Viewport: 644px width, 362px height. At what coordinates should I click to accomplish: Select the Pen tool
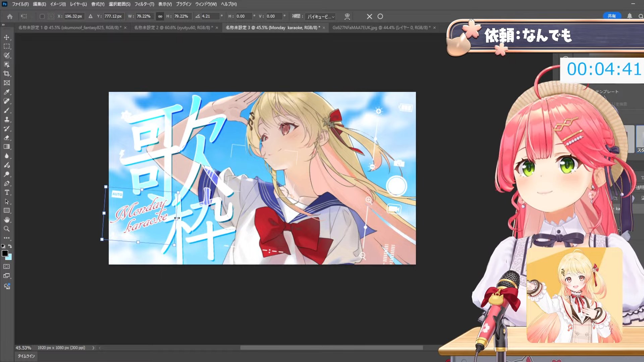7,183
